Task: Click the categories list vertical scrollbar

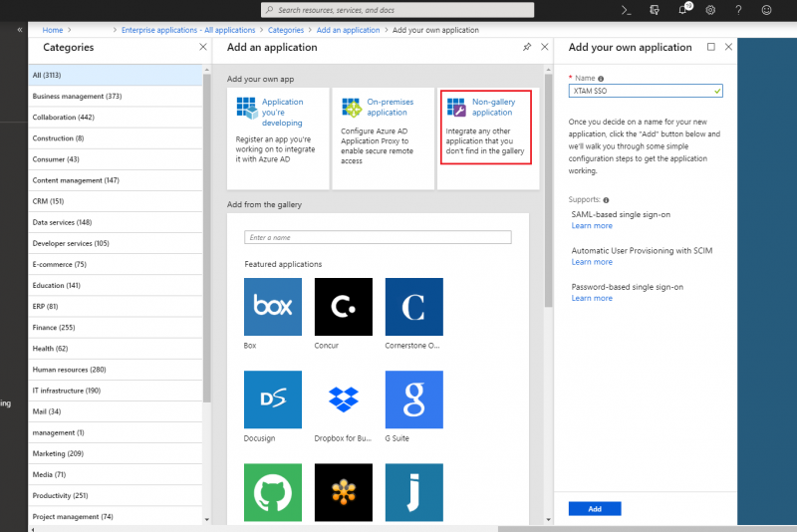Action: coord(206,249)
